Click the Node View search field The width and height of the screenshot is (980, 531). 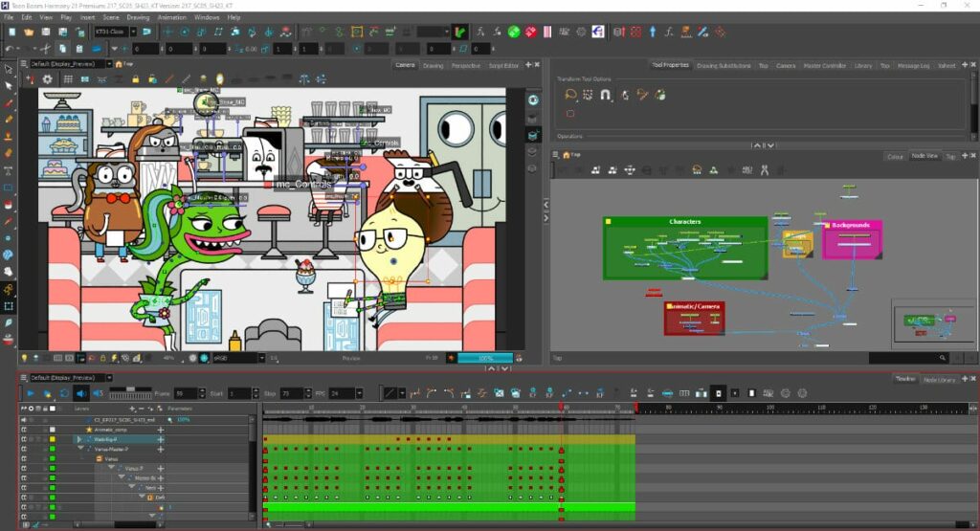[x=908, y=357]
